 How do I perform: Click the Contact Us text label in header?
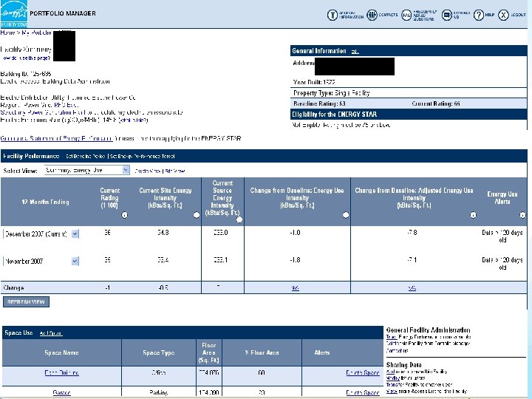(x=462, y=15)
